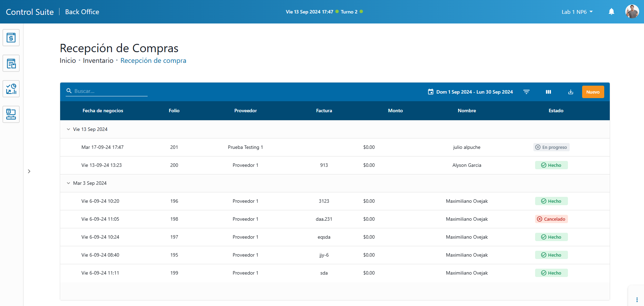The width and height of the screenshot is (644, 306).
Task: Open the inventory document sidebar icon
Action: pyautogui.click(x=11, y=63)
